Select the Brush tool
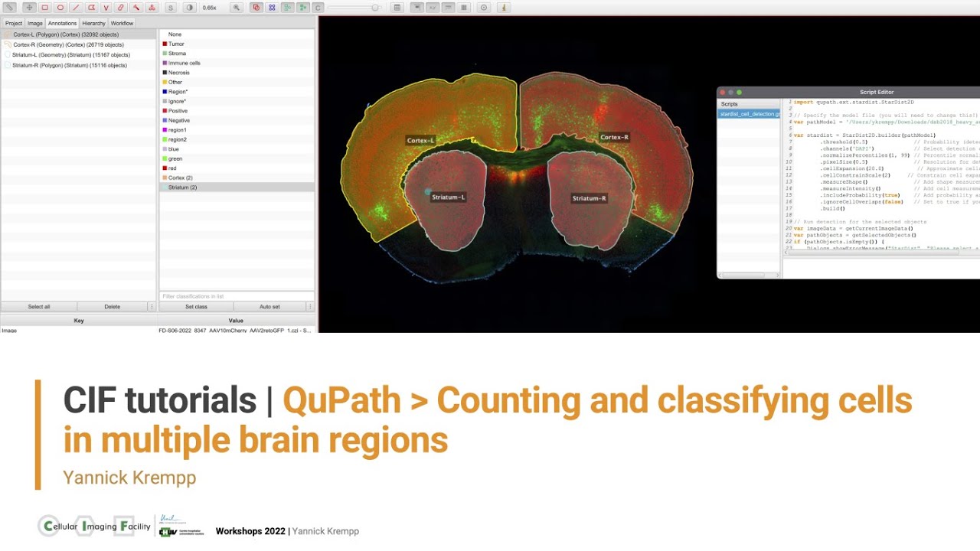 click(x=121, y=7)
